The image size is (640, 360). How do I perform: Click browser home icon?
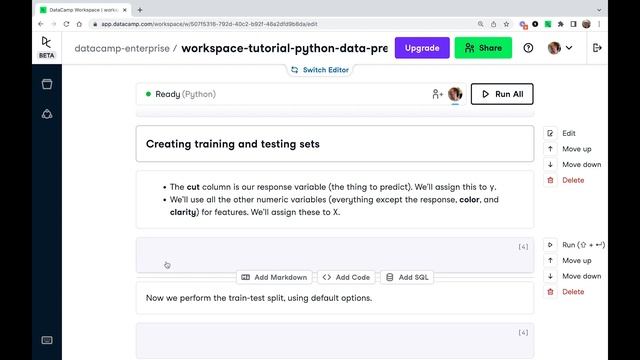(x=79, y=24)
